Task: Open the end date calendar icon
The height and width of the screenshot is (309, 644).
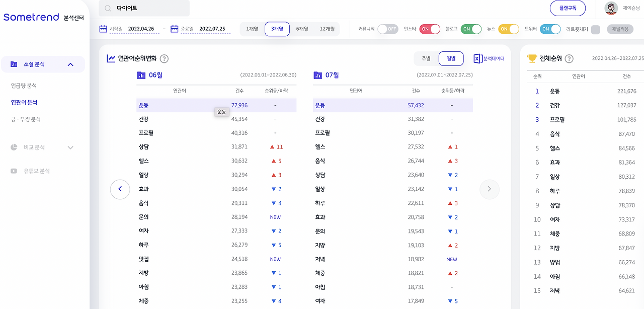Action: coord(175,29)
